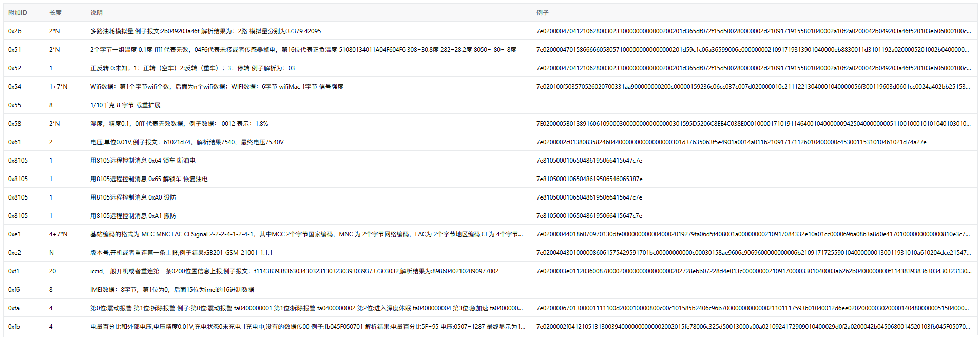Click the 说明 column header

tap(97, 13)
